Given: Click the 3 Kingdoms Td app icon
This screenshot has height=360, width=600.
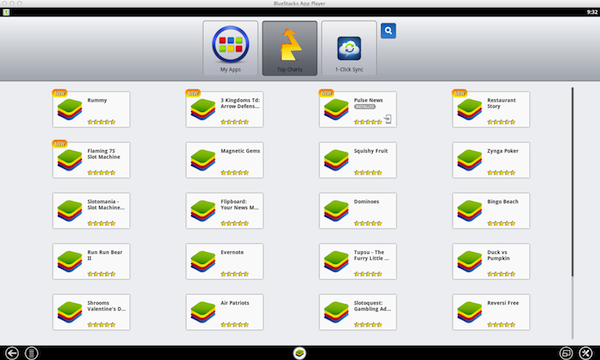Looking at the screenshot, I should (x=203, y=109).
